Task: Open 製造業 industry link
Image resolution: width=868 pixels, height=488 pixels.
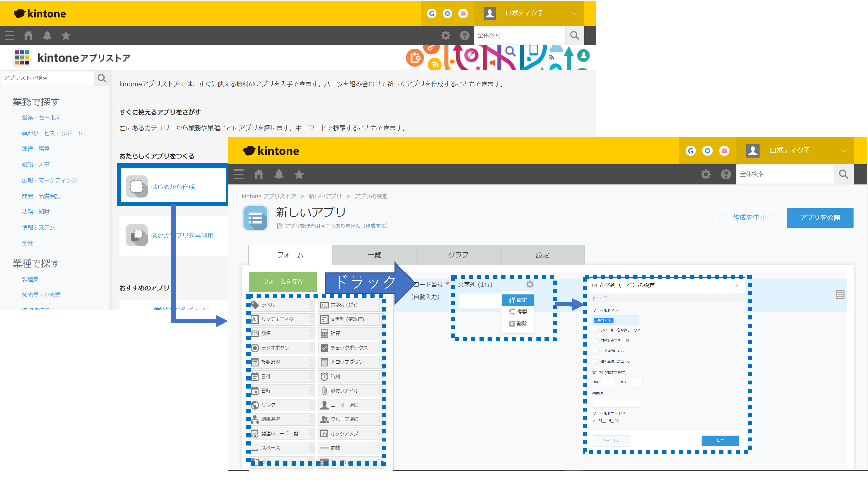Action: [x=30, y=279]
